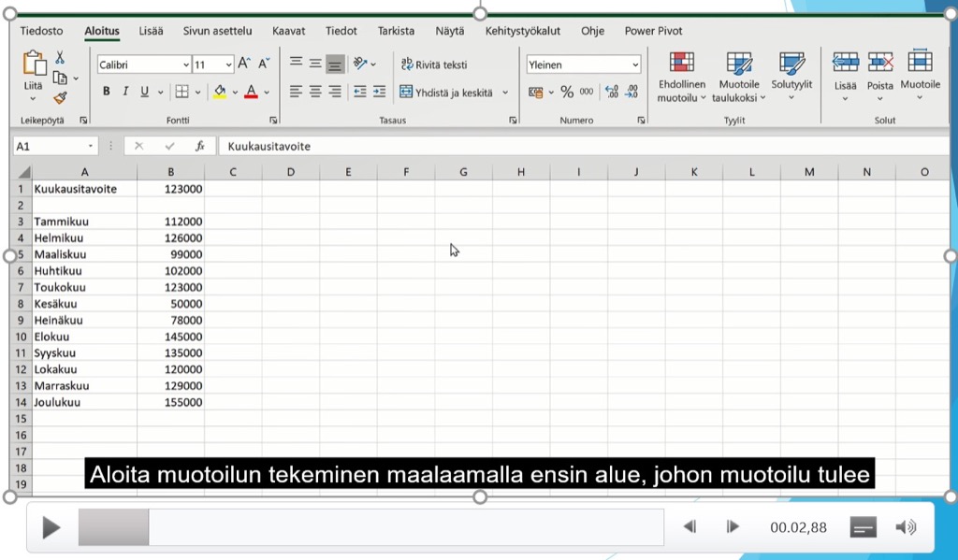Decrease indent icon
The height and width of the screenshot is (560, 958).
coord(360,93)
